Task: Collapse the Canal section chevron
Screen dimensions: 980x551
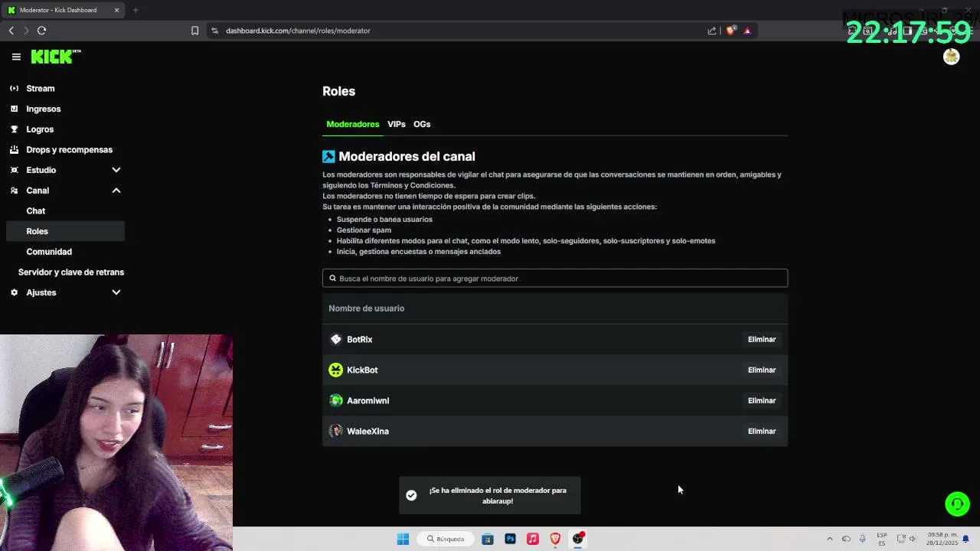Action: pos(116,191)
